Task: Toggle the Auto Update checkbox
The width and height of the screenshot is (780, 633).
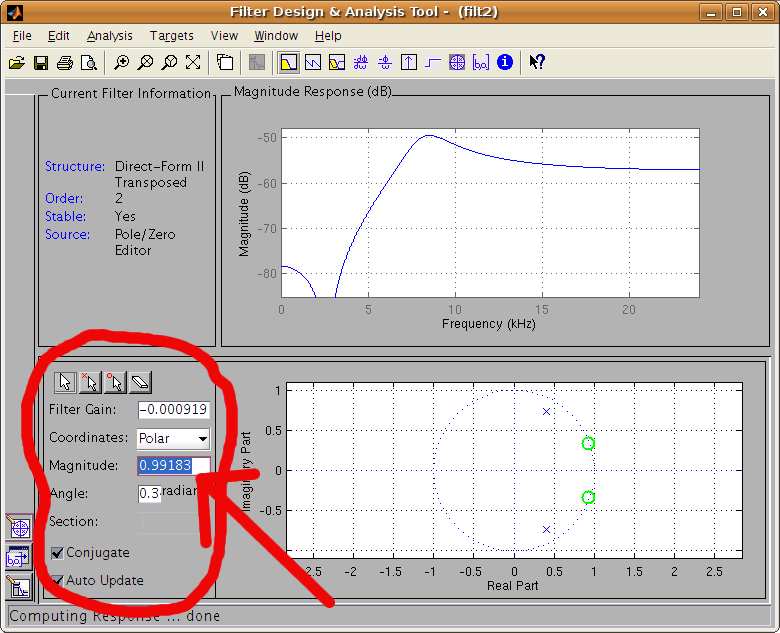Action: 57,581
